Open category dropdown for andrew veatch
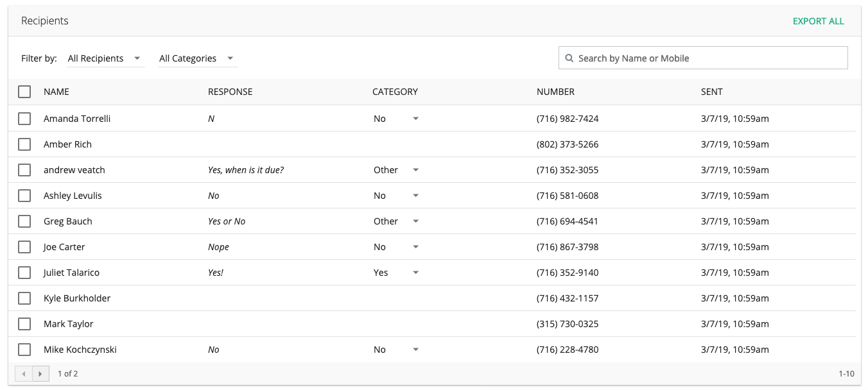The width and height of the screenshot is (868, 390). 396,170
